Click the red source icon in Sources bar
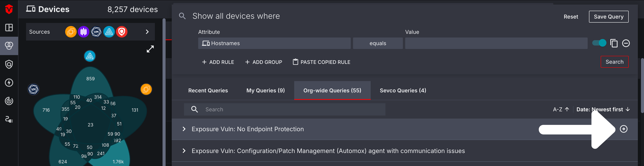The width and height of the screenshot is (644, 166). (x=122, y=32)
